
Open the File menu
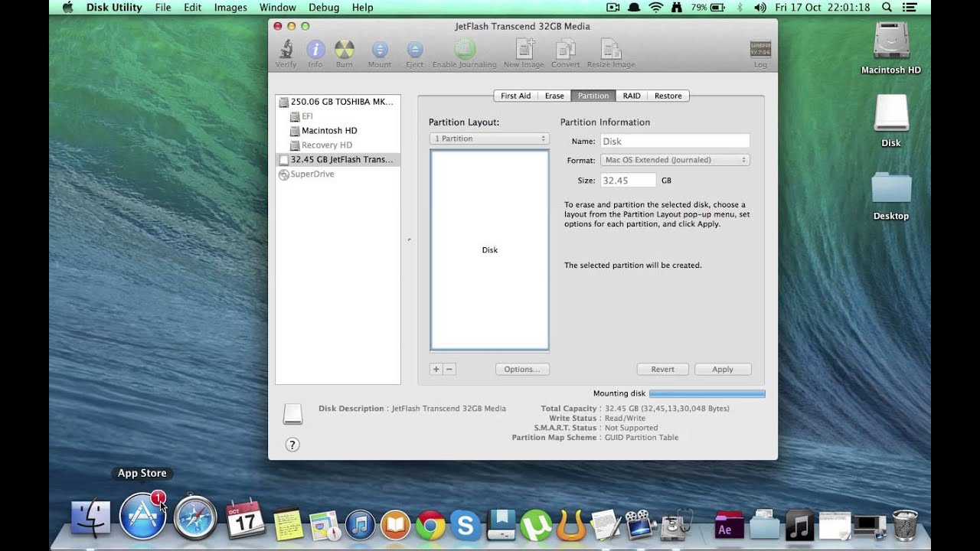pyautogui.click(x=163, y=7)
